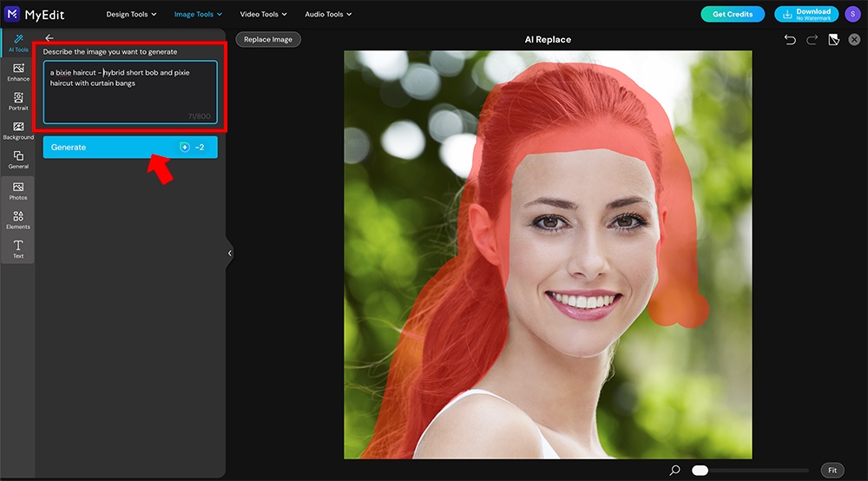Expand the Design Tools dropdown menu
This screenshot has width=868, height=481.
pos(131,15)
